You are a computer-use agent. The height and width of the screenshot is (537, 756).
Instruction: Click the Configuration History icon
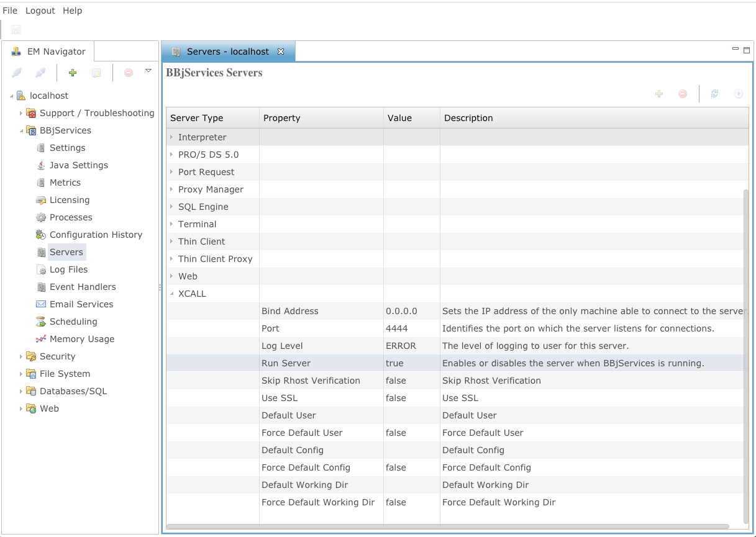(x=41, y=235)
